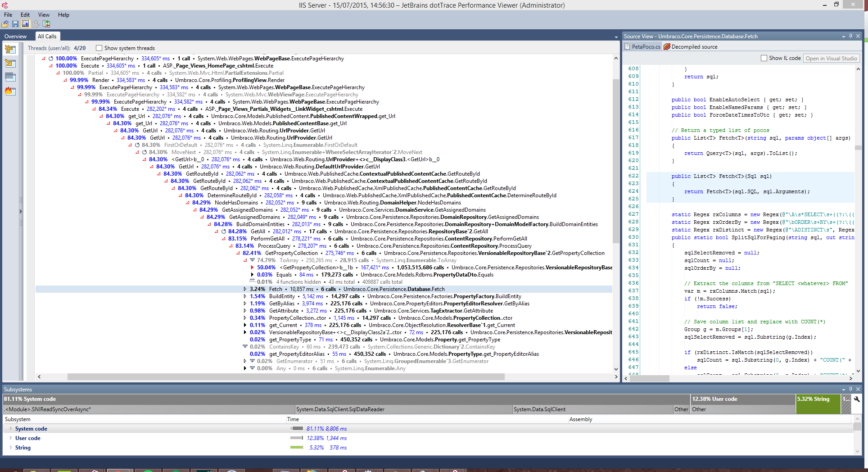
Task: Select the All Calls tab
Action: (47, 36)
